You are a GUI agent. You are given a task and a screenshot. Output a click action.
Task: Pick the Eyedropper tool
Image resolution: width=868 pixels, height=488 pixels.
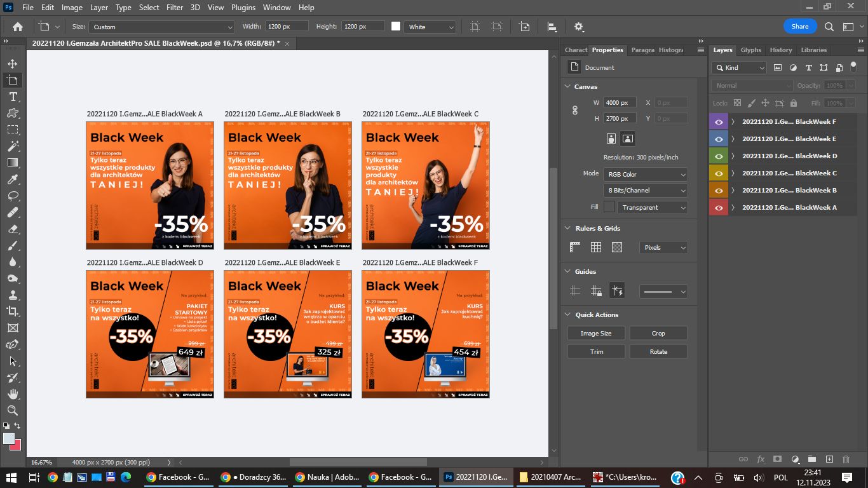point(12,179)
